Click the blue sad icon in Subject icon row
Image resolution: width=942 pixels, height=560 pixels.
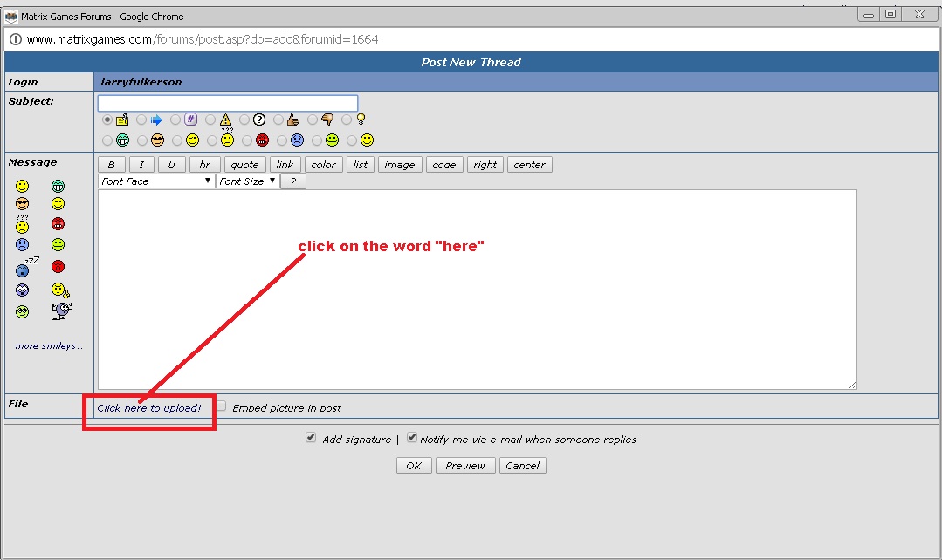click(297, 140)
